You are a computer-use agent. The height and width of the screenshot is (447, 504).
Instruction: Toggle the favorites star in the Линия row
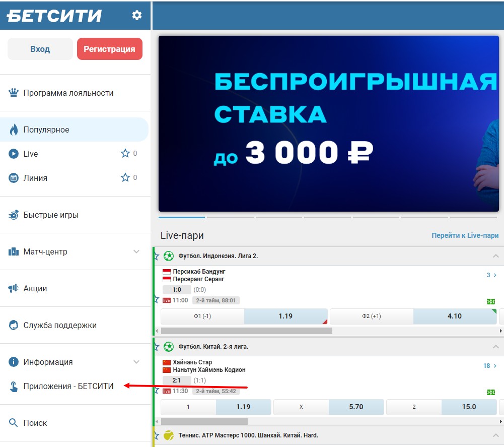click(125, 178)
